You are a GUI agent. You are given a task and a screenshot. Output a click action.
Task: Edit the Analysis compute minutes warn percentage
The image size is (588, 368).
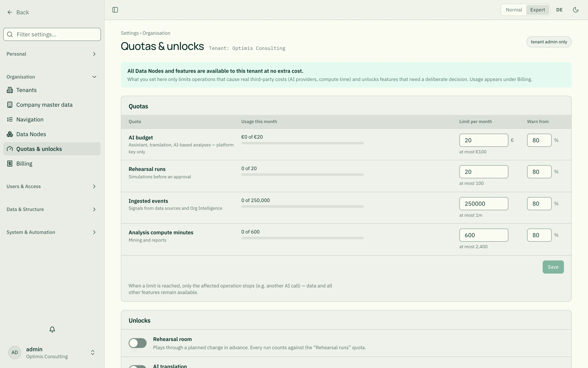539,235
